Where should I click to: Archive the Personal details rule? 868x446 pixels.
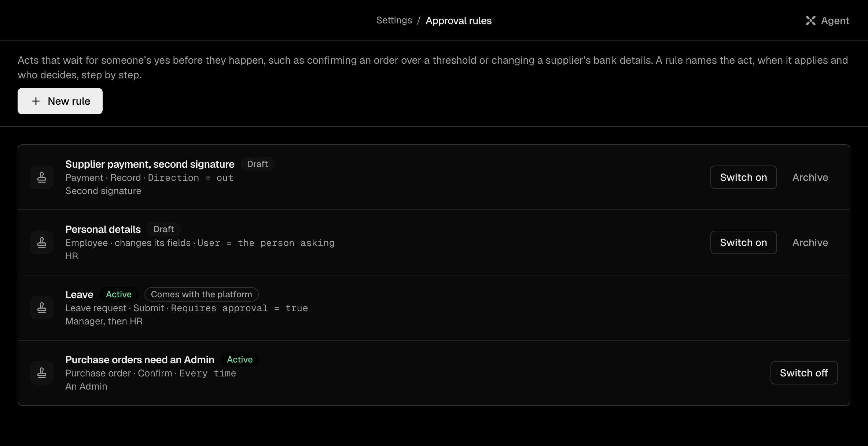[810, 242]
